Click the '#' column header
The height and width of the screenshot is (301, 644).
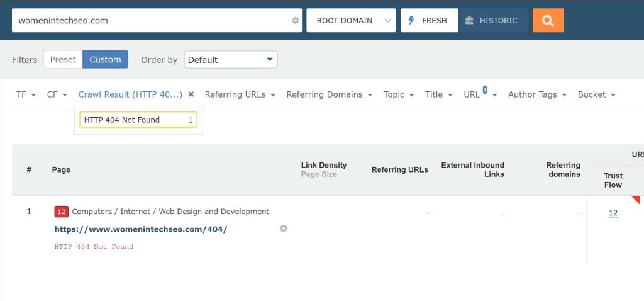point(29,170)
